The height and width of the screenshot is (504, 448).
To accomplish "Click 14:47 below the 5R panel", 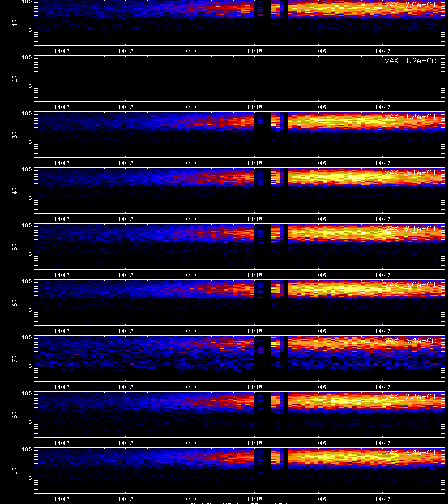I will (x=382, y=275).
